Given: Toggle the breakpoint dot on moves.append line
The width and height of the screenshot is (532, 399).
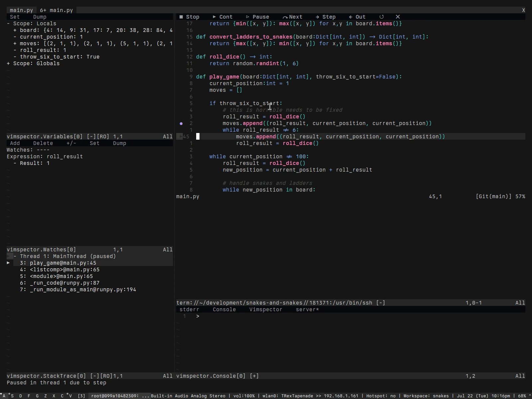Looking at the screenshot, I should point(181,123).
